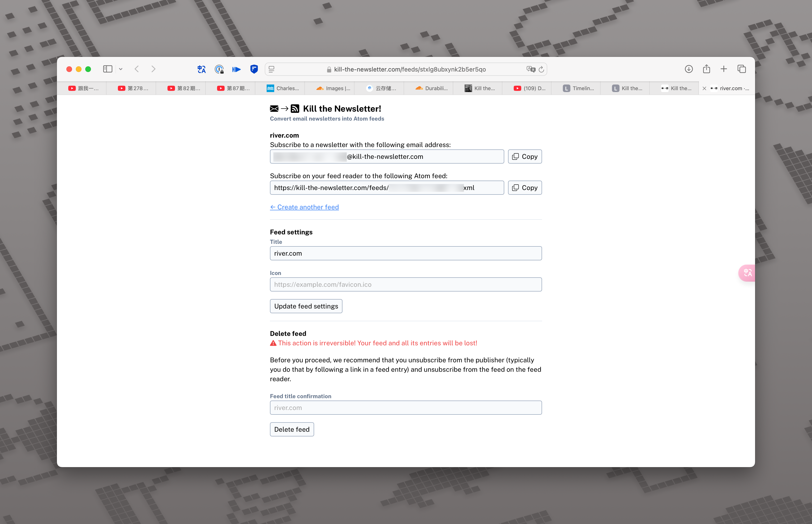Open the translate extension icon in toolbar

tap(201, 69)
